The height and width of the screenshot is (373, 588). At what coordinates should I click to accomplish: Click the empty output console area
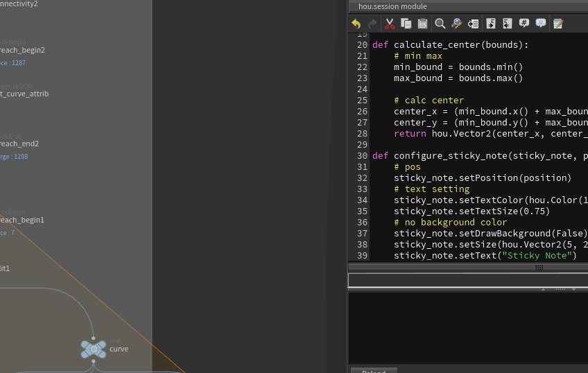467,328
